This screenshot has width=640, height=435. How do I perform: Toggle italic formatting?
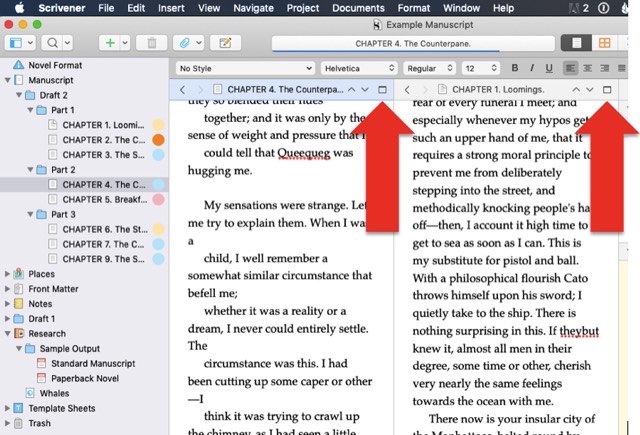(x=532, y=68)
